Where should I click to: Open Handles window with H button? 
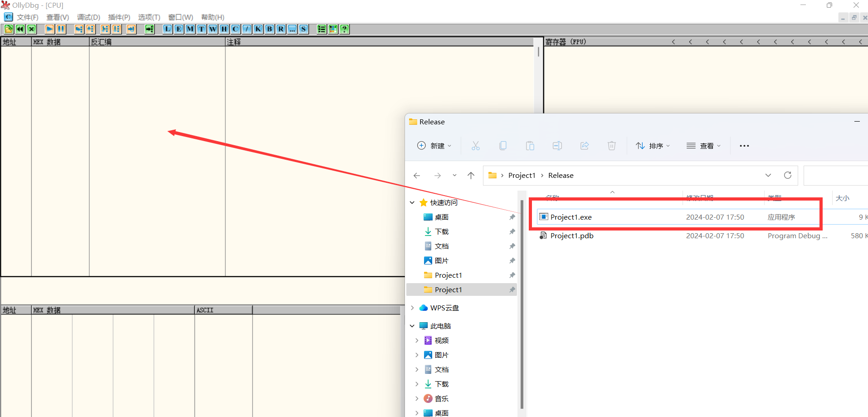pyautogui.click(x=224, y=29)
